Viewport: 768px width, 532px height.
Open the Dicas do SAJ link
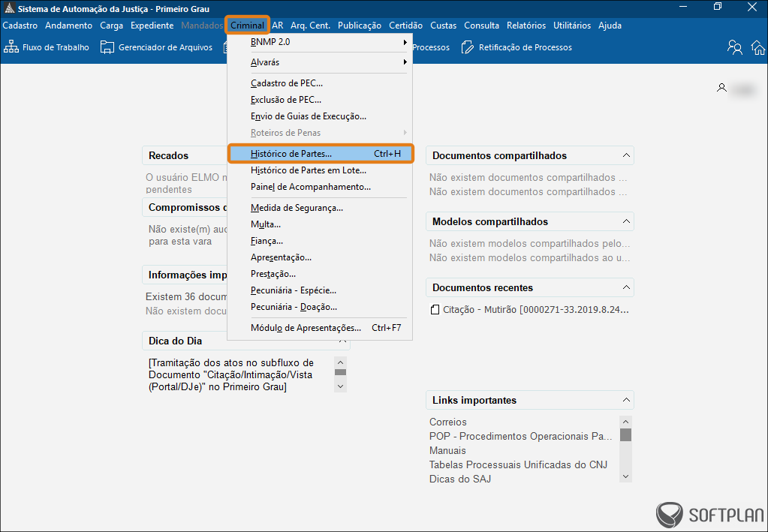pyautogui.click(x=460, y=479)
